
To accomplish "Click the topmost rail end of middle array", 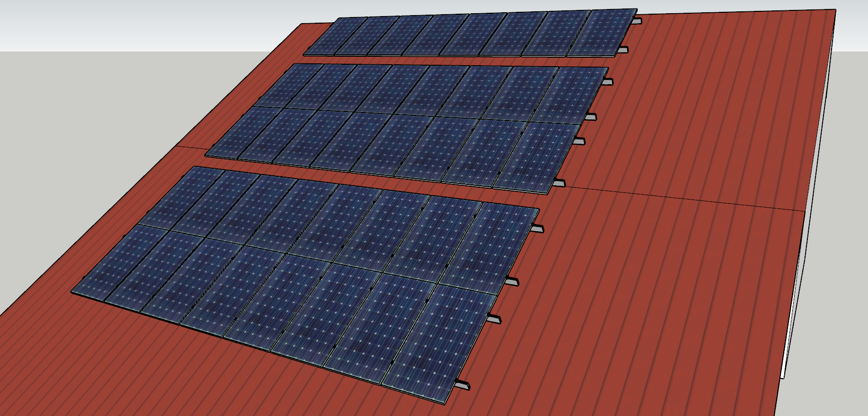I will point(608,82).
